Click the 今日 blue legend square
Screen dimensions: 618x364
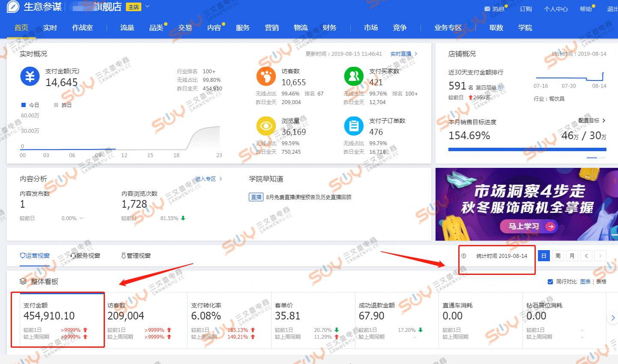24,105
